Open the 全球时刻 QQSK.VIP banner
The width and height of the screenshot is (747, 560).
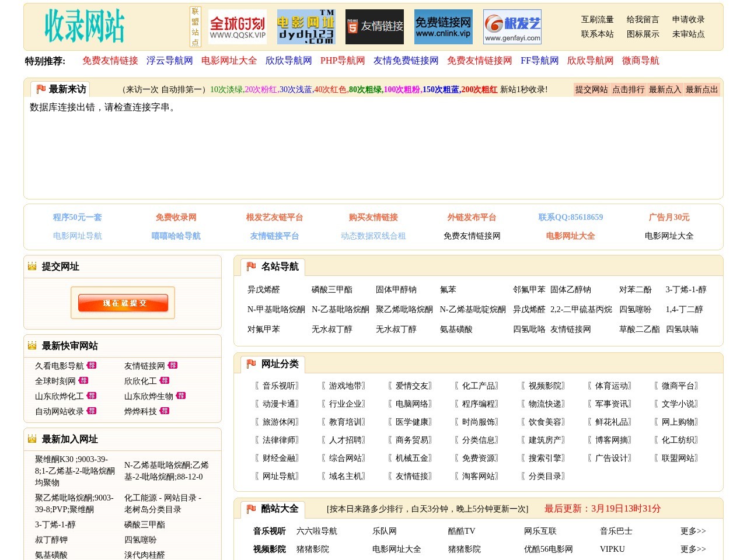238,27
